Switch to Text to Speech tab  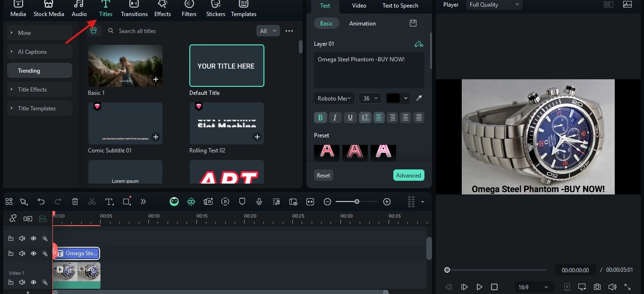pyautogui.click(x=400, y=6)
